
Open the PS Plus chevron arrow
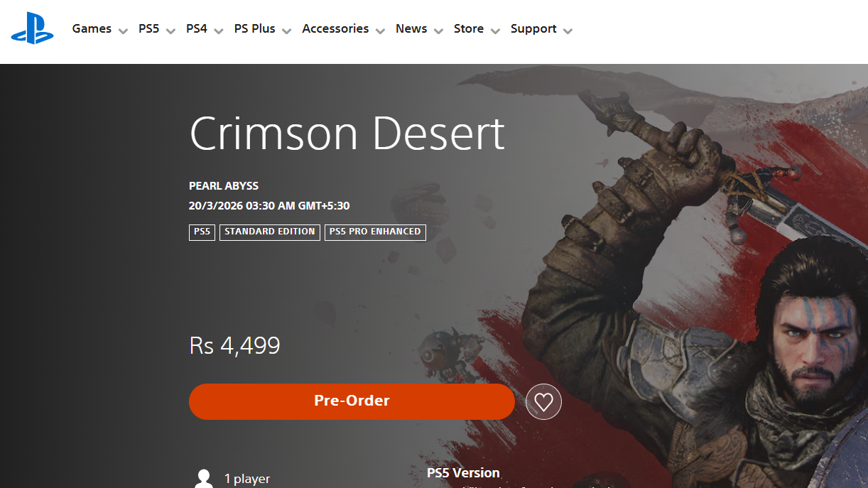pyautogui.click(x=287, y=31)
